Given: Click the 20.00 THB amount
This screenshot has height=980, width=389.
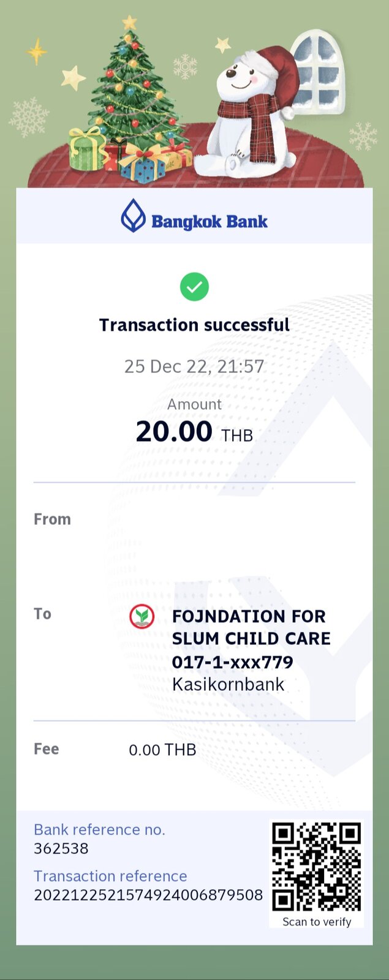Looking at the screenshot, I should click(x=194, y=432).
